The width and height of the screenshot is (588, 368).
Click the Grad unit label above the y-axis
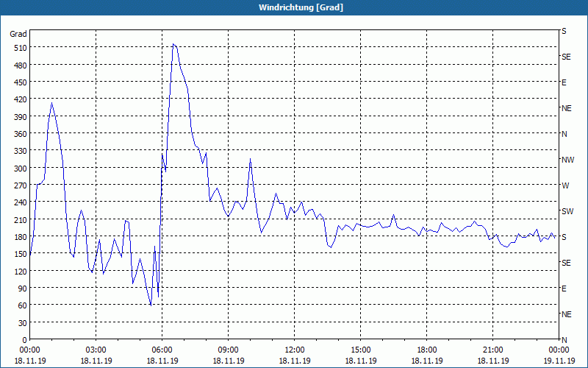click(x=18, y=34)
